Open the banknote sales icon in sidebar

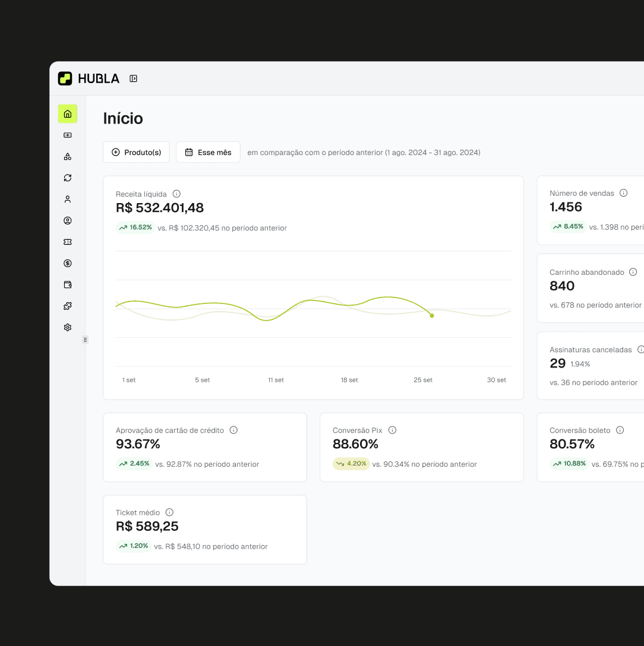coord(68,135)
